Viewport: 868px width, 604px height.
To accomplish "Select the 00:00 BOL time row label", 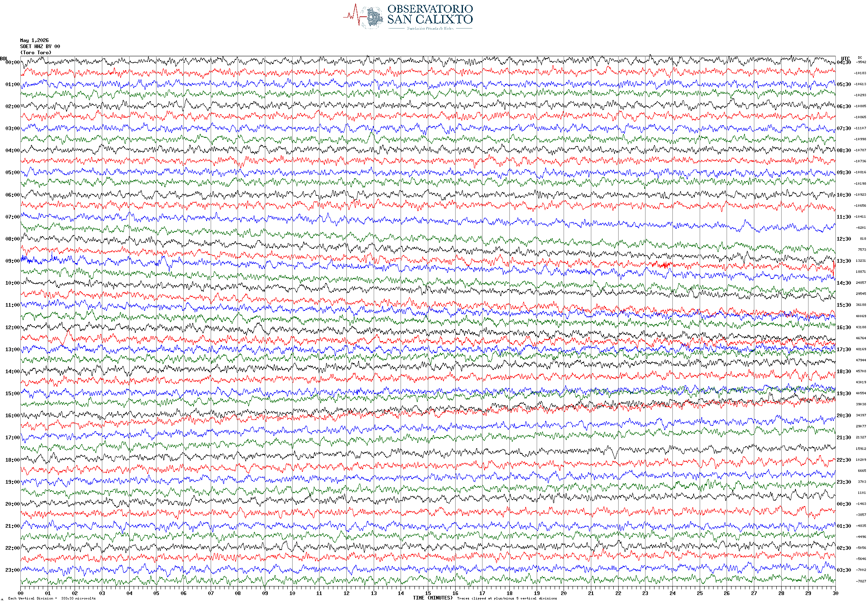I will pos(12,62).
